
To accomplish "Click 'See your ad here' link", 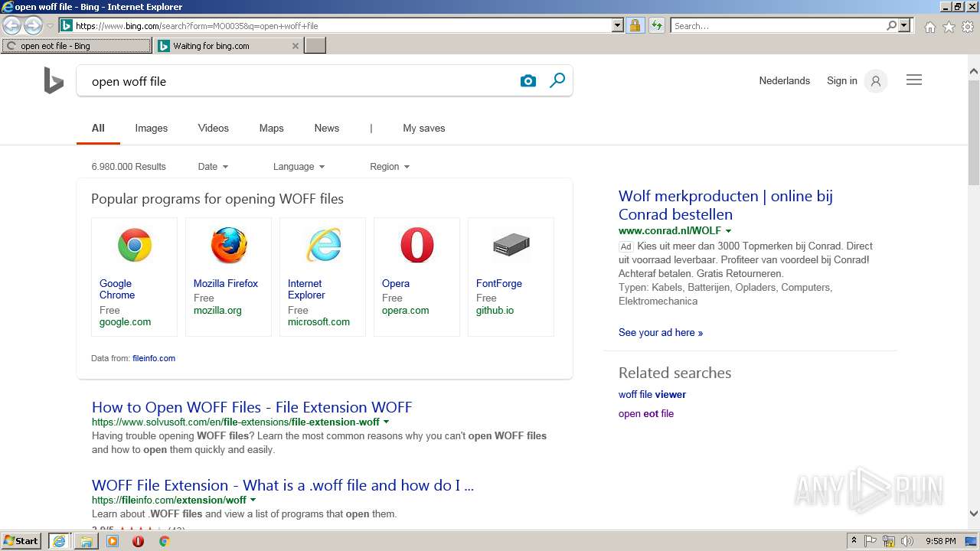I will pyautogui.click(x=661, y=333).
